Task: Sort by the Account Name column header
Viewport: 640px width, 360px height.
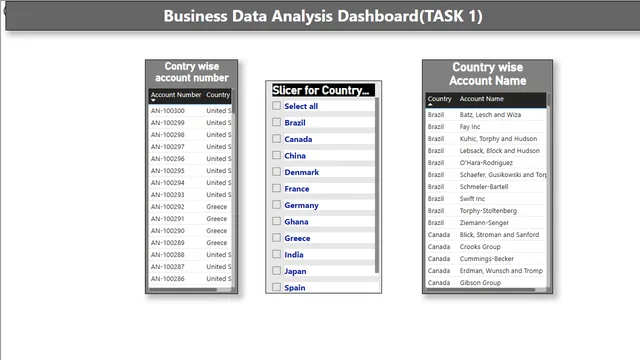Action: [x=482, y=99]
